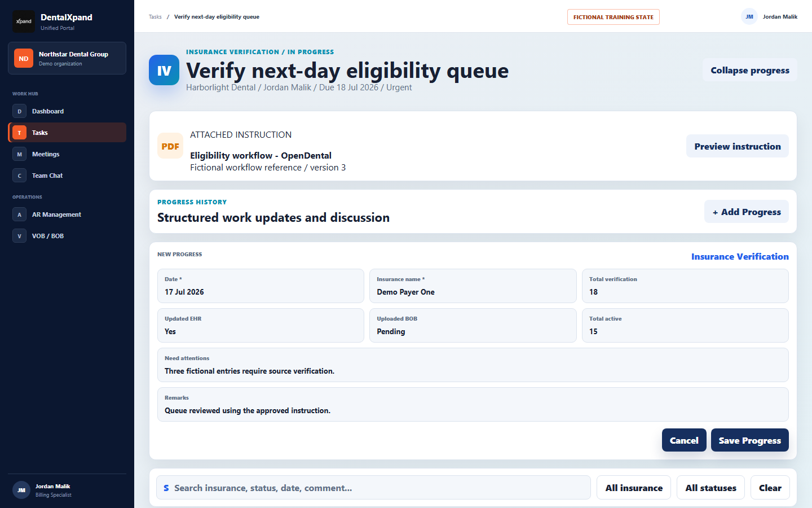Click Save Progress button
Viewport: 812px width, 508px height.
click(749, 440)
